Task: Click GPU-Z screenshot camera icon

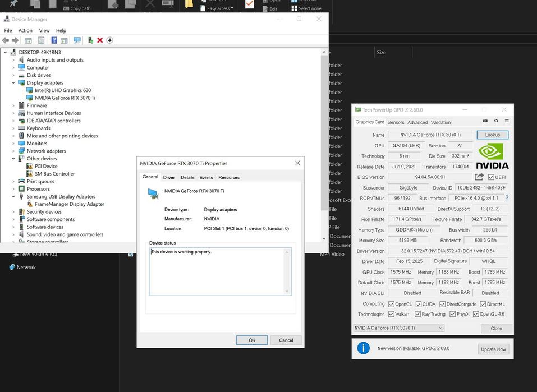Action: (x=485, y=121)
